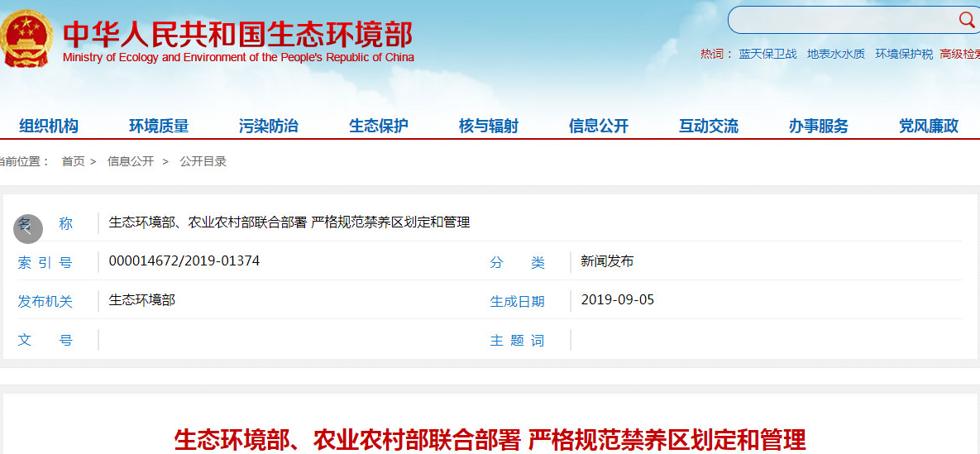Viewport: 980px width, 454px height.
Task: Click the 发布机关 field label
Action: tap(45, 301)
